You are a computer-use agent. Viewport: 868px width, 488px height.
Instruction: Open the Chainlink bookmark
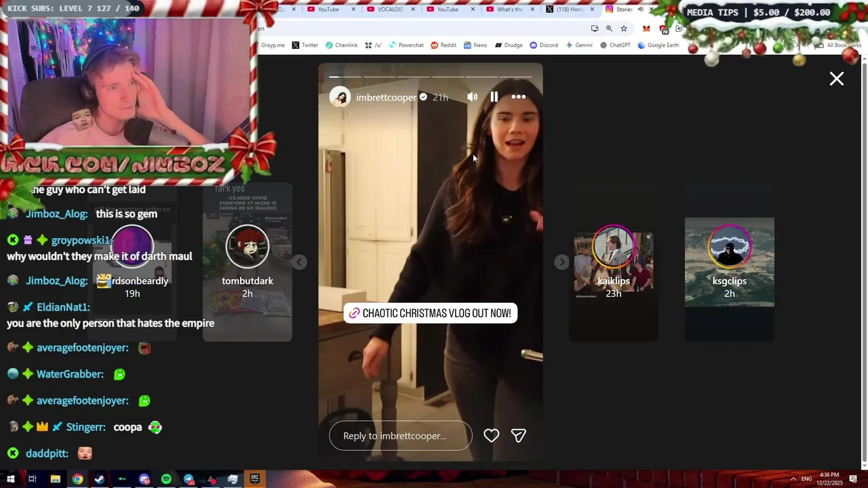pos(341,45)
